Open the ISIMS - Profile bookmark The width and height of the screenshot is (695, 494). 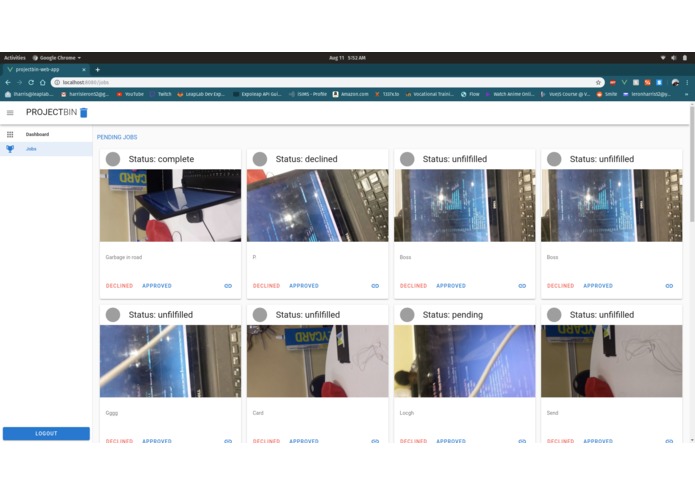pyautogui.click(x=308, y=94)
